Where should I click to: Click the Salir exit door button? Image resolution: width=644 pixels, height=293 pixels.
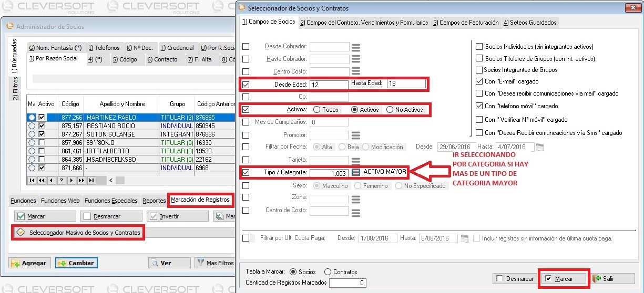(x=613, y=278)
